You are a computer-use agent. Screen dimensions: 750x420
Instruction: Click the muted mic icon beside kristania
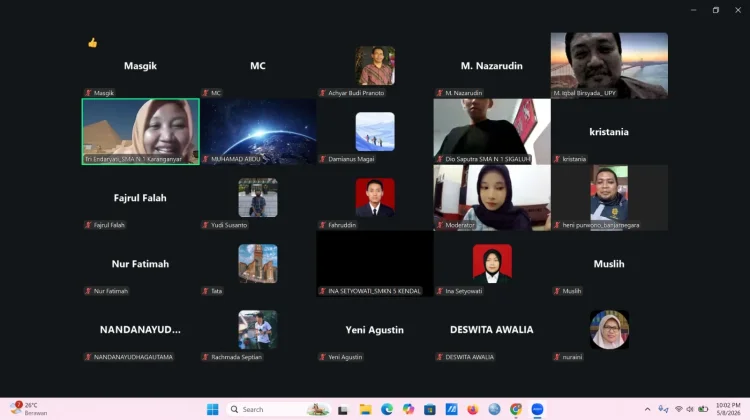tap(557, 159)
